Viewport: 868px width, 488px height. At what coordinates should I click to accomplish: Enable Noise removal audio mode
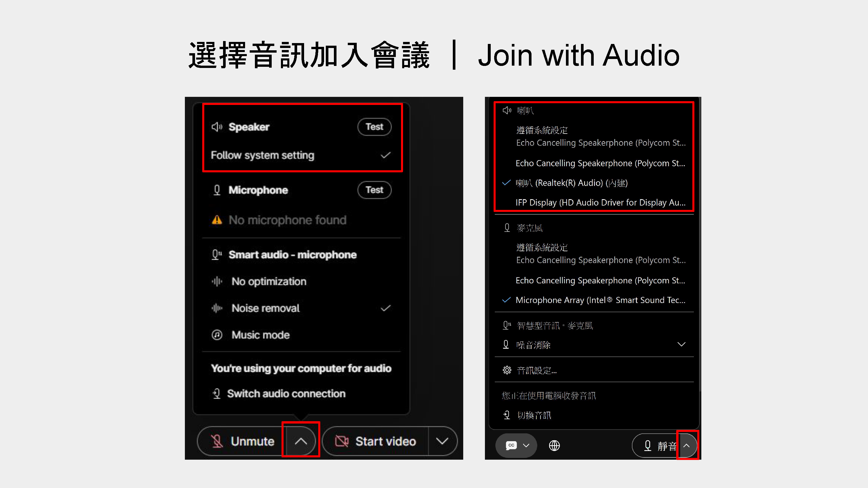point(266,308)
